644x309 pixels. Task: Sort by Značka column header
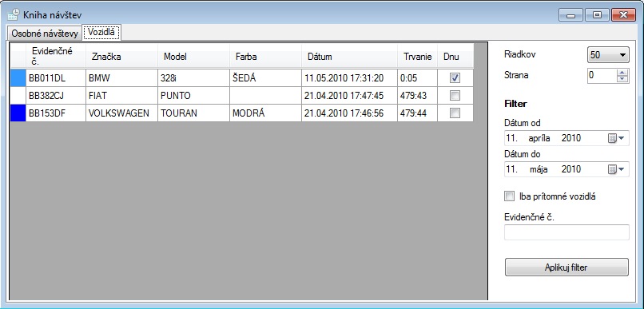[121, 57]
